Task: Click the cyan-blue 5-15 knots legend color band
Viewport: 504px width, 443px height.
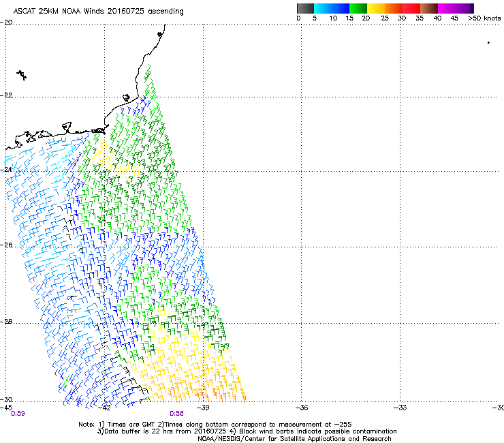Action: [x=332, y=8]
